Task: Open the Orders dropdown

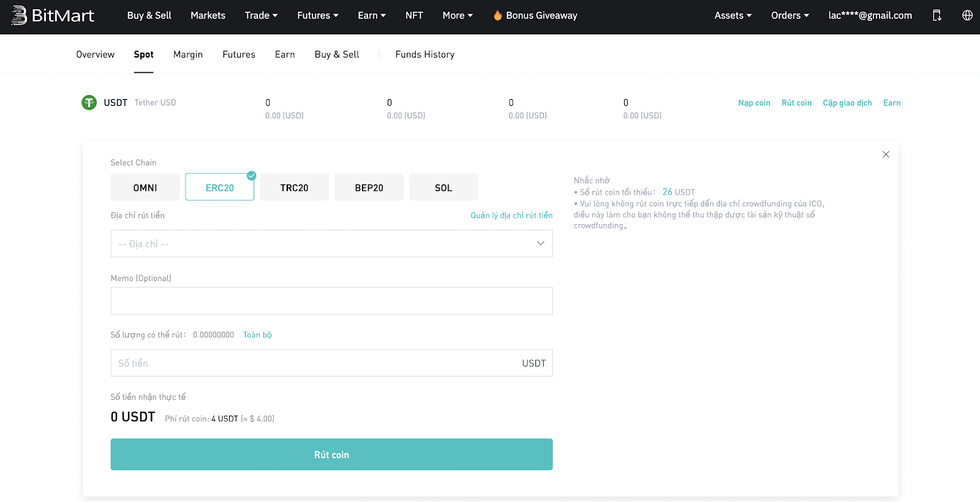Action: click(790, 15)
